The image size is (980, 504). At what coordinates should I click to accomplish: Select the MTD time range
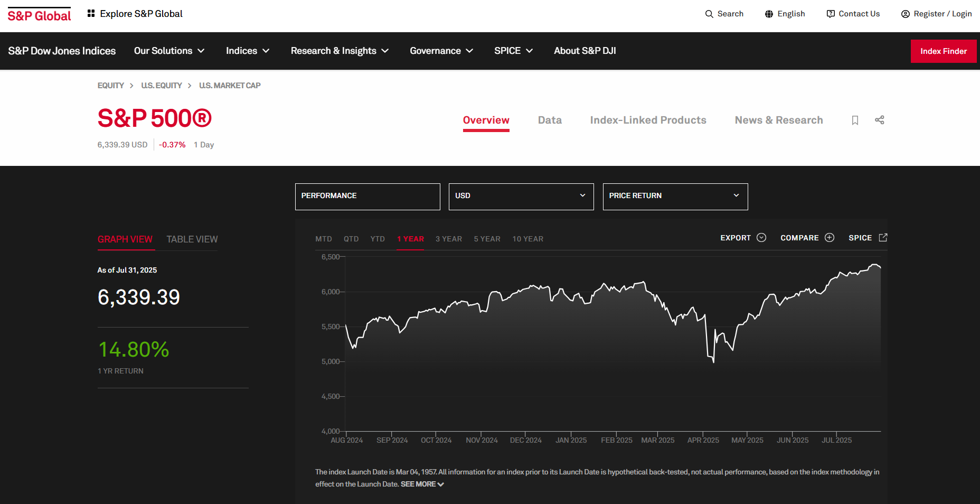pos(324,239)
